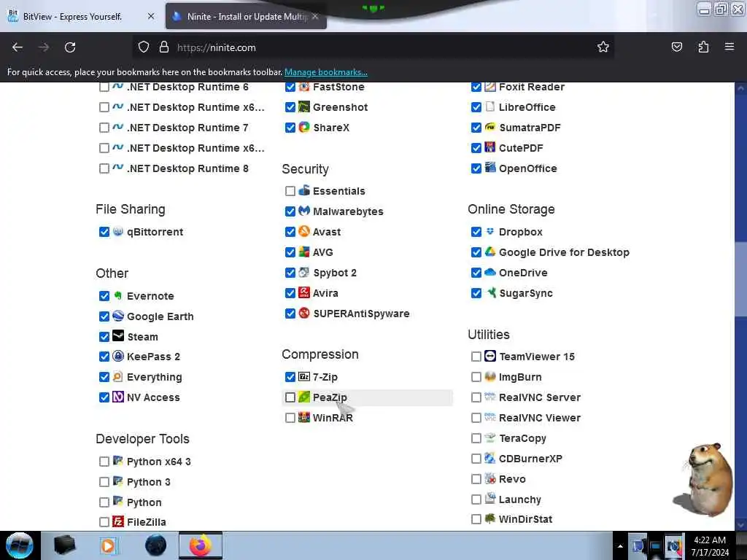The image size is (747, 560).
Task: Click the site lock security icon
Action: coord(164,47)
